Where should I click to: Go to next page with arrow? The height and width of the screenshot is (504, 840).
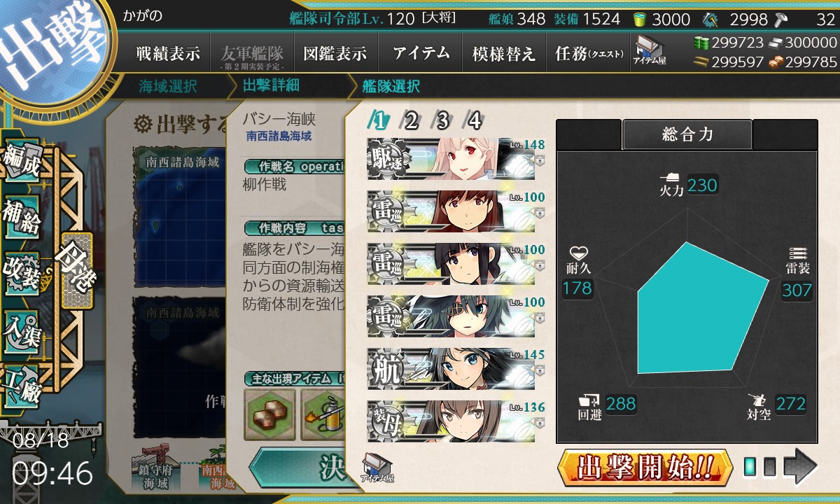tap(800, 467)
